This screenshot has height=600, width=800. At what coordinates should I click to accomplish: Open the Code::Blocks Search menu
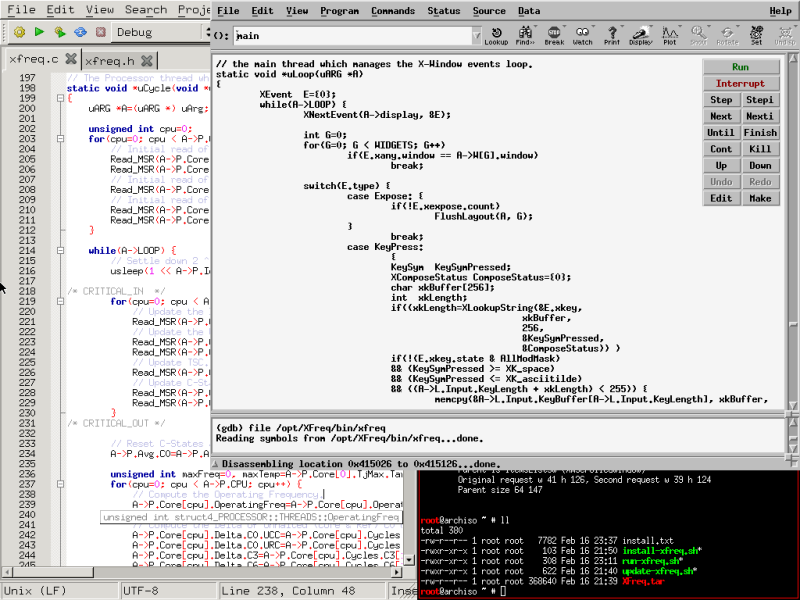coord(146,10)
